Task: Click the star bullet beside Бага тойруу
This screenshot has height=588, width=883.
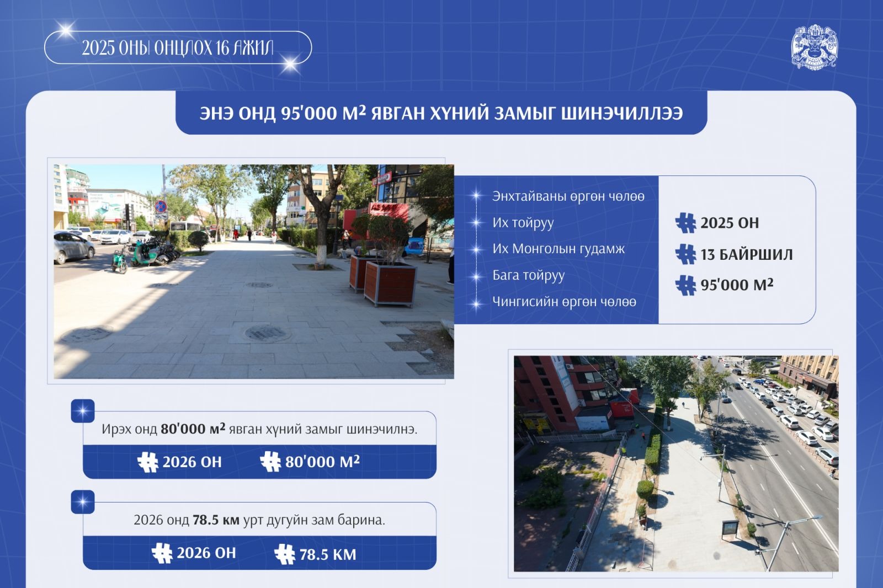Action: (x=476, y=275)
